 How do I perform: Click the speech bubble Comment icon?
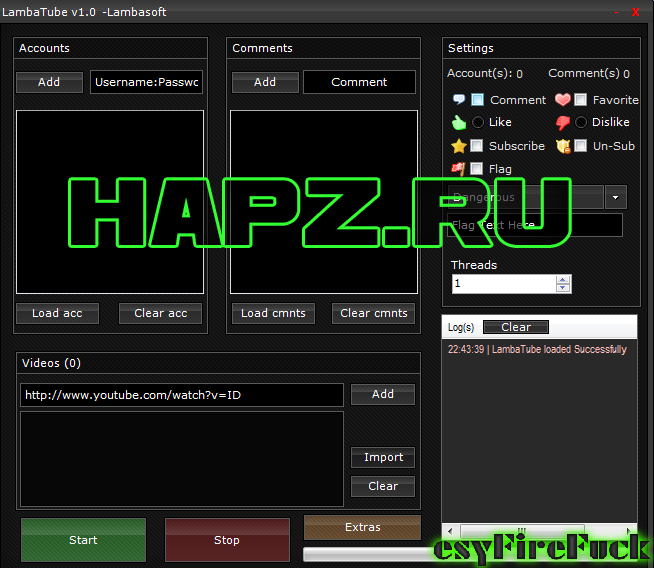pyautogui.click(x=459, y=100)
